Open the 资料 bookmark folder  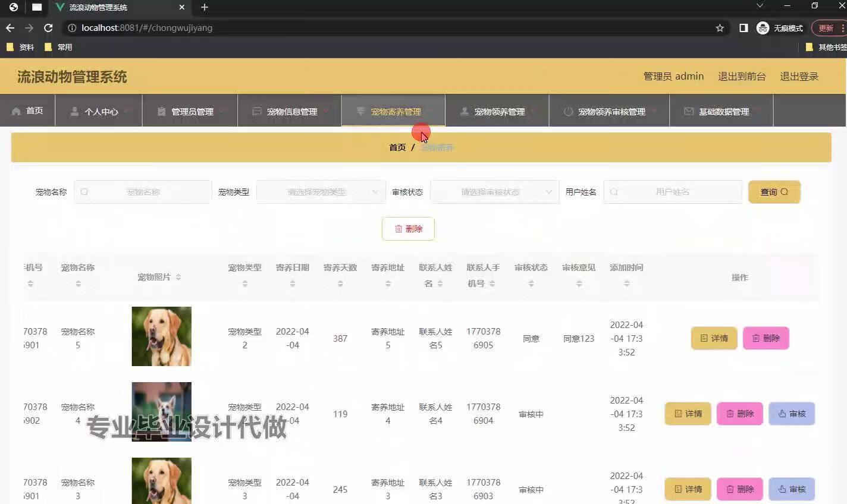(20, 47)
